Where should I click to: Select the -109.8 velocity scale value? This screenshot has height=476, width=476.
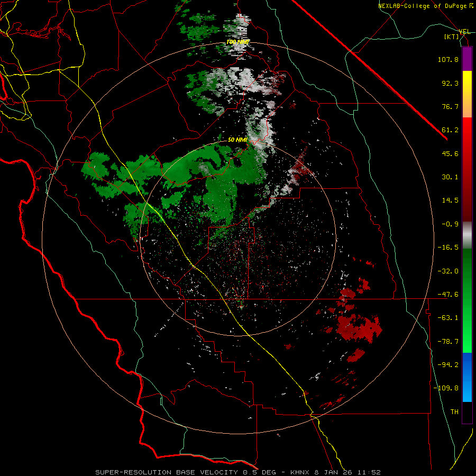point(446,388)
